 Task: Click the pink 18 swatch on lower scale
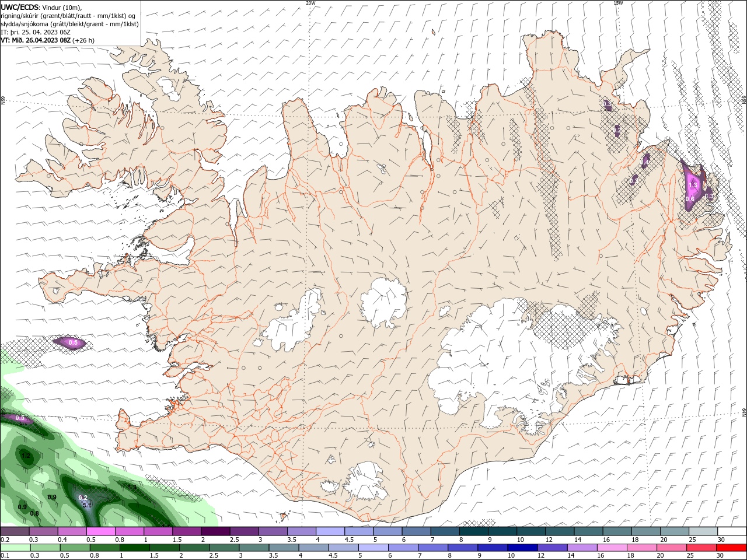click(641, 548)
